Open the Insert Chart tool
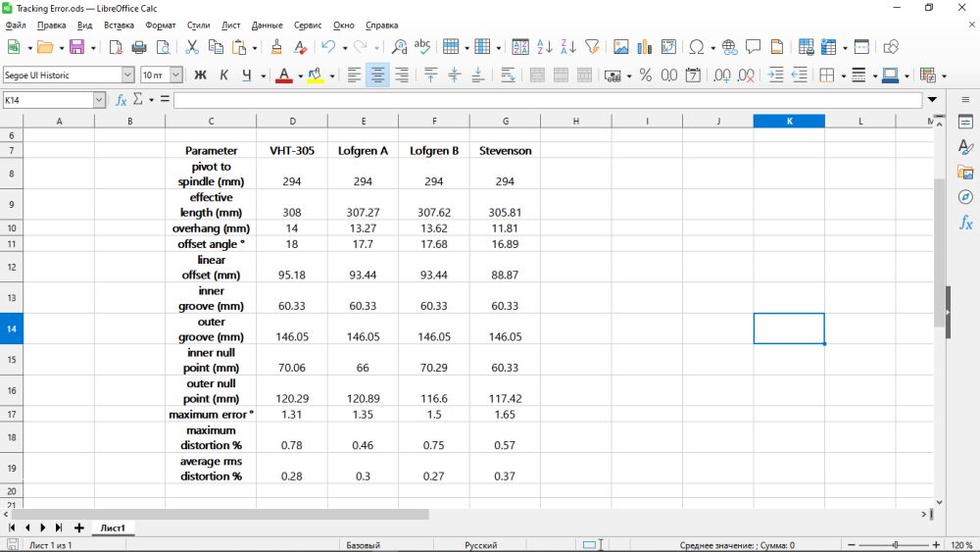980x552 pixels. click(645, 46)
